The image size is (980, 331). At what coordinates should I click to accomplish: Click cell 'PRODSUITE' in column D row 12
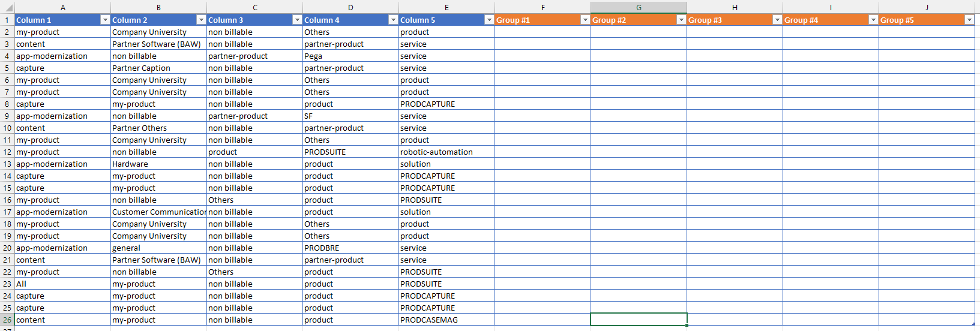(x=351, y=152)
